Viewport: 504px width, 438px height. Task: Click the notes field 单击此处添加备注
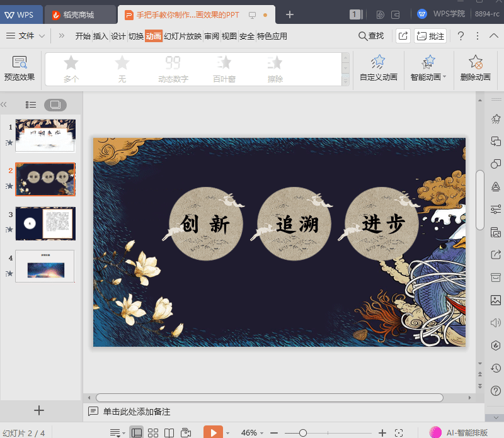tap(137, 412)
